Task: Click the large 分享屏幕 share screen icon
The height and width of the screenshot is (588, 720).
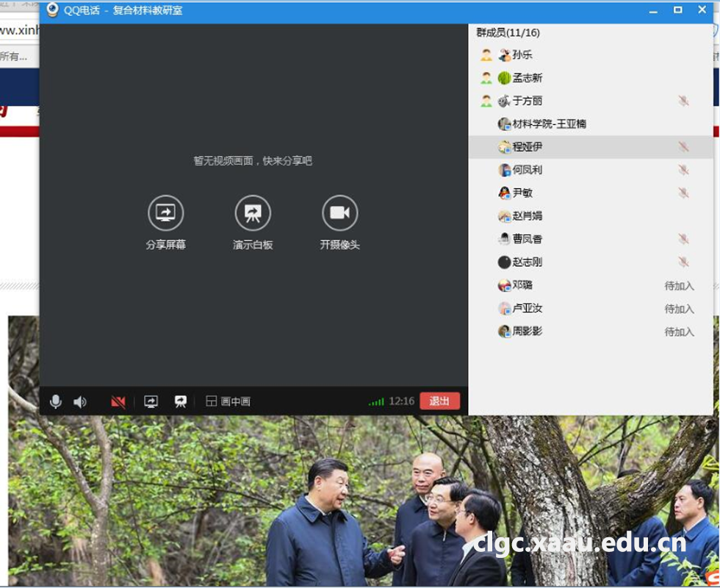Action: pos(165,213)
